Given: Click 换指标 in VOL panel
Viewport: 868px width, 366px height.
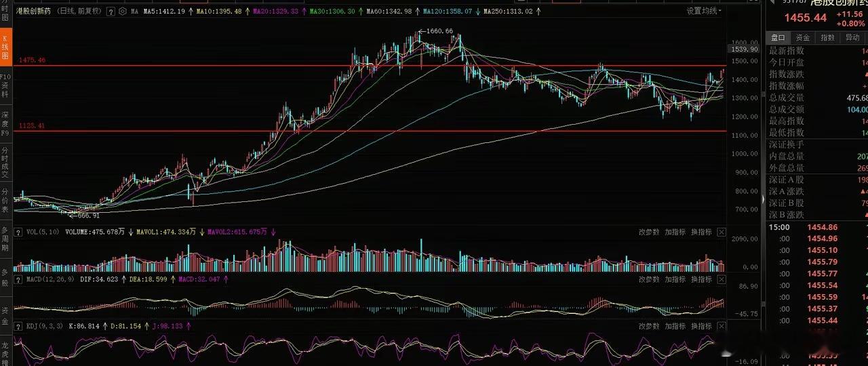Looking at the screenshot, I should (701, 232).
